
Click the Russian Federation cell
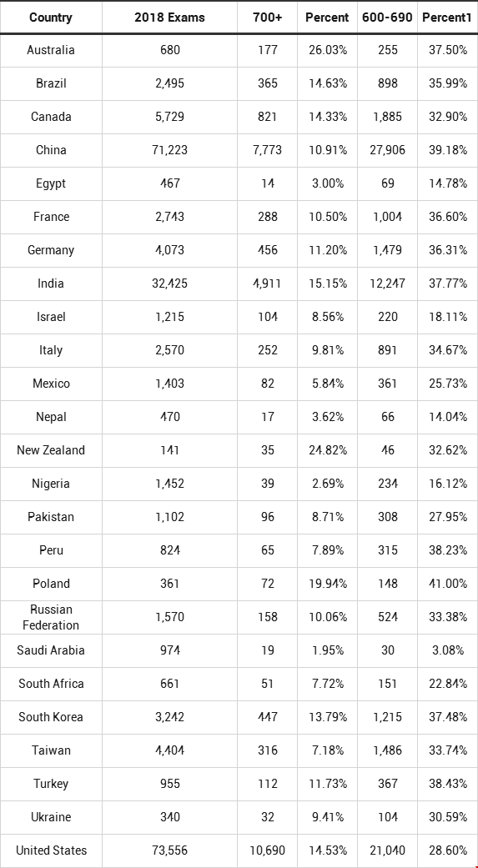pos(51,617)
